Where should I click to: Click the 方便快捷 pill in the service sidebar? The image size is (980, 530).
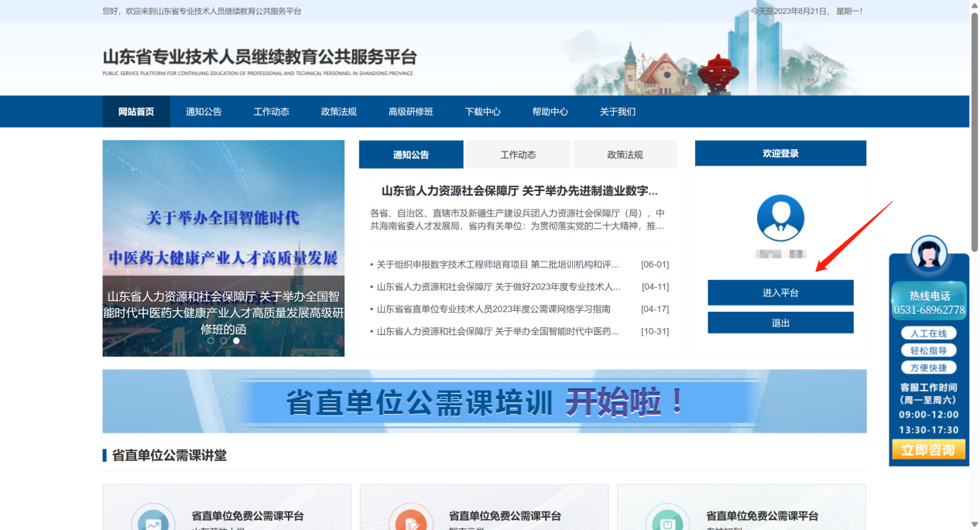[928, 367]
